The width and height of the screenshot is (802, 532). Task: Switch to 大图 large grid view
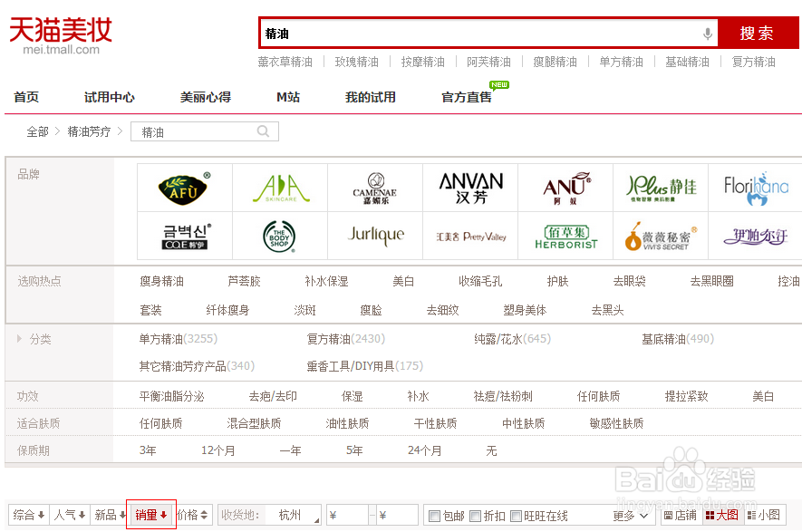pyautogui.click(x=721, y=515)
